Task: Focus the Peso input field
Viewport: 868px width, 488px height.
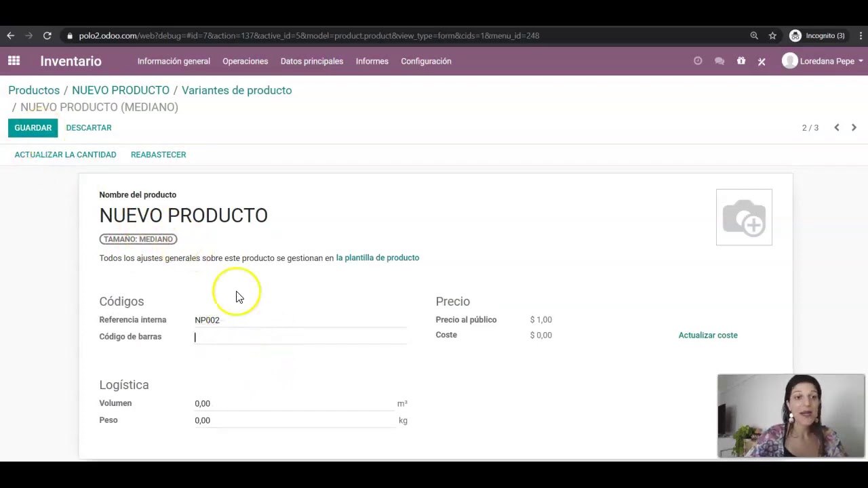Action: 294,420
